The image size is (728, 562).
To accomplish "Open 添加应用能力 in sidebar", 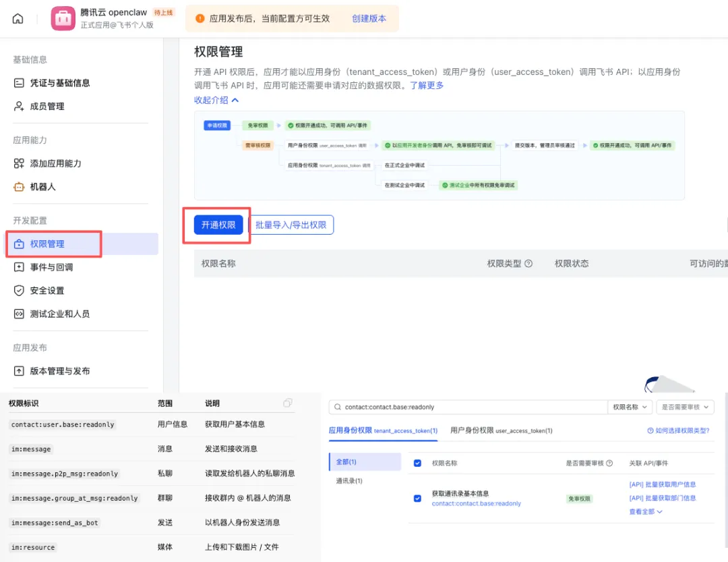I will coord(55,163).
